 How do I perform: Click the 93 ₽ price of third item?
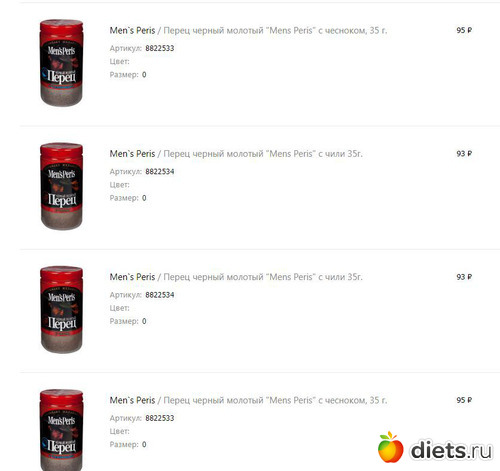click(x=464, y=277)
